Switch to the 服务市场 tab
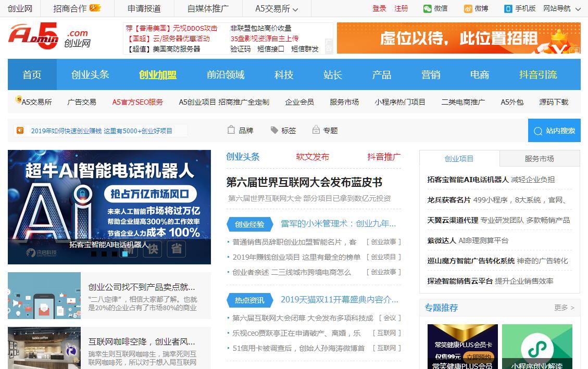588x369 pixels. click(x=539, y=159)
